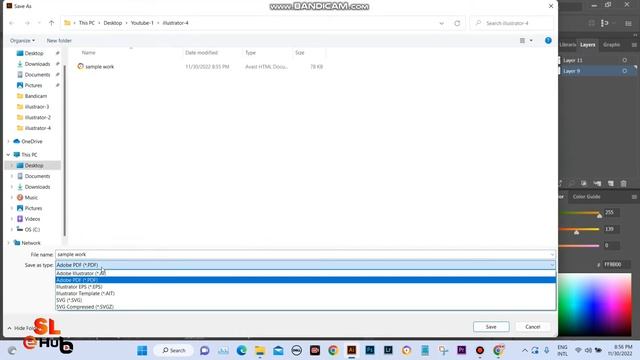Create new layer in Layers panel

[611, 184]
